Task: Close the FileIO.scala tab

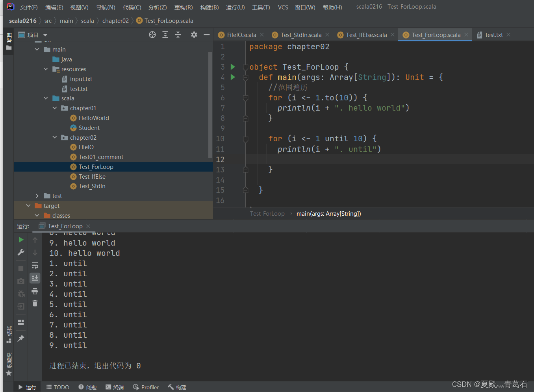Action: (262, 35)
